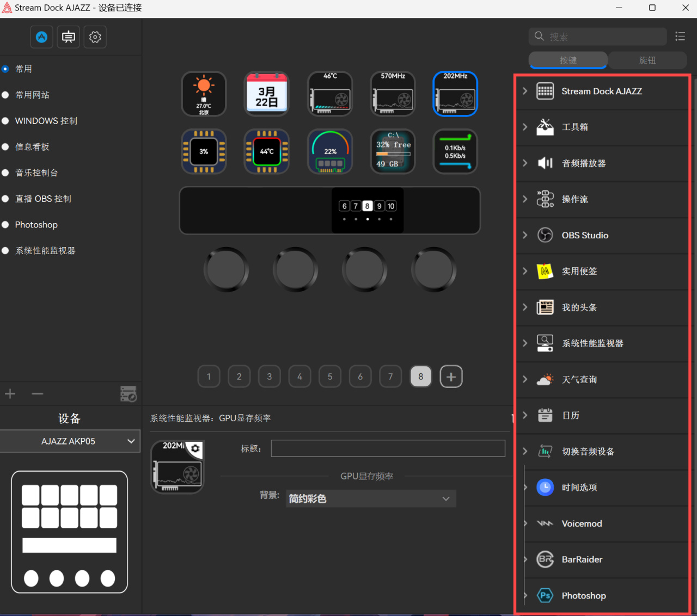
Task: Select the 音乐控制台 profile radio button
Action: coord(5,173)
